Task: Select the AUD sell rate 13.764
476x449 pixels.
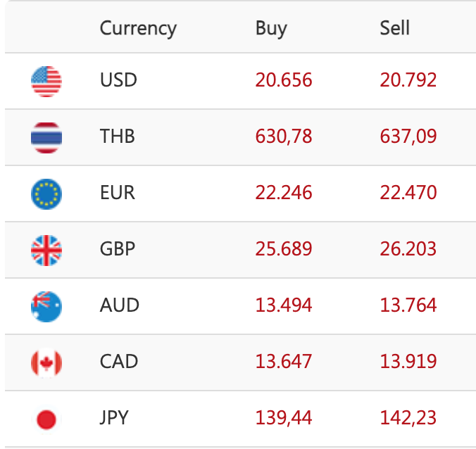Action: [x=408, y=305]
